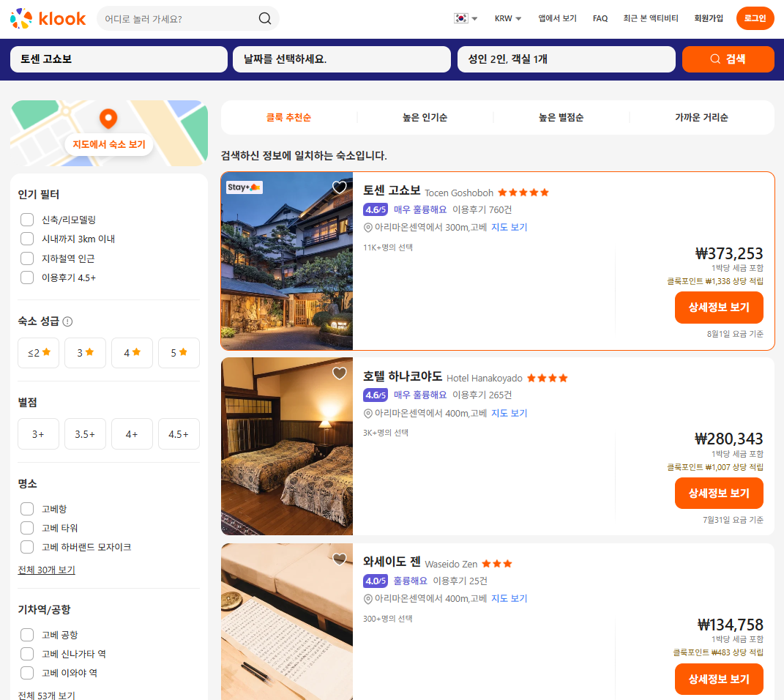
Task: Expand 전체 30개 보기 attractions list
Action: (x=47, y=570)
